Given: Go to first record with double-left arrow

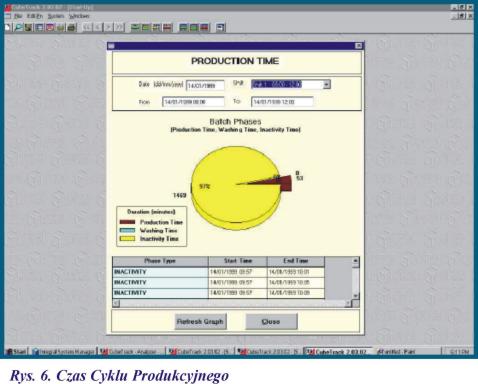Looking at the screenshot, I should point(87,27).
